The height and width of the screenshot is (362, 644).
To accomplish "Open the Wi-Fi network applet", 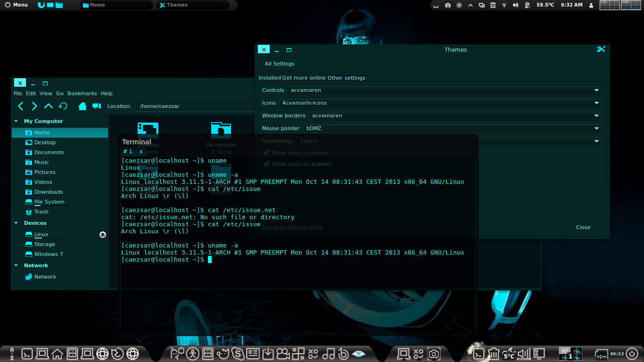I will 504,5.
